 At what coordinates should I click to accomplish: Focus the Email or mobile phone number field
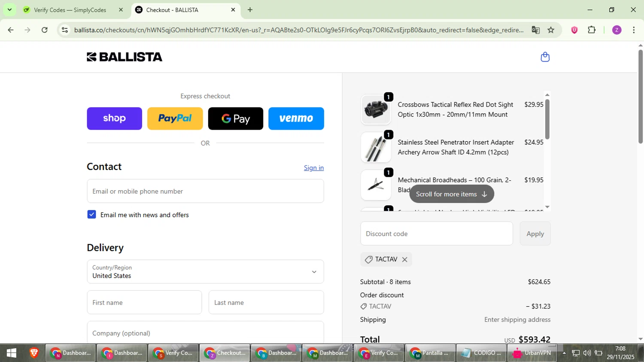pos(205,191)
